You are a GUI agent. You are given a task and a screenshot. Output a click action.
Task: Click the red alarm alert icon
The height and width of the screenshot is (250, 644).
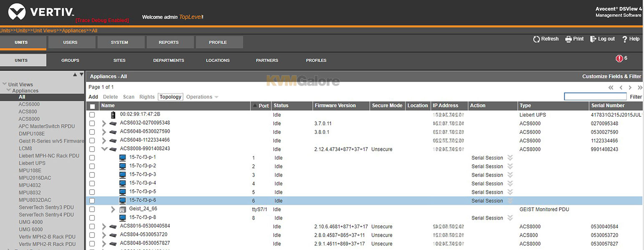coord(619,58)
